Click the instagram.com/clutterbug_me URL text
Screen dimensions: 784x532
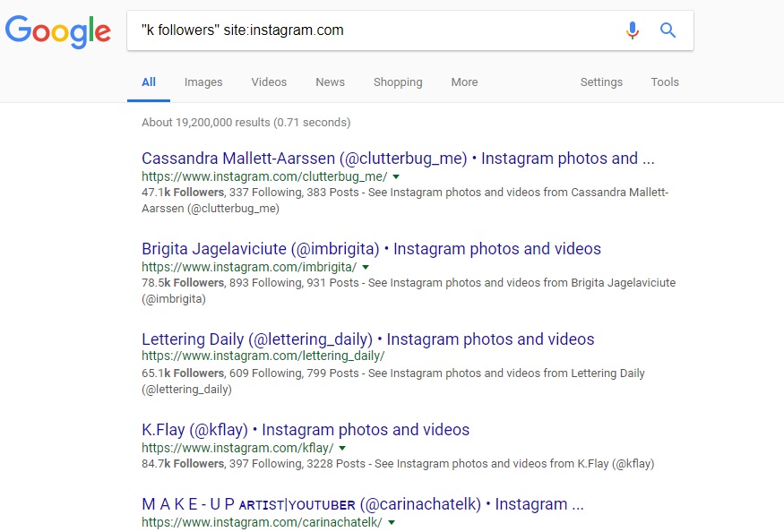pos(264,176)
